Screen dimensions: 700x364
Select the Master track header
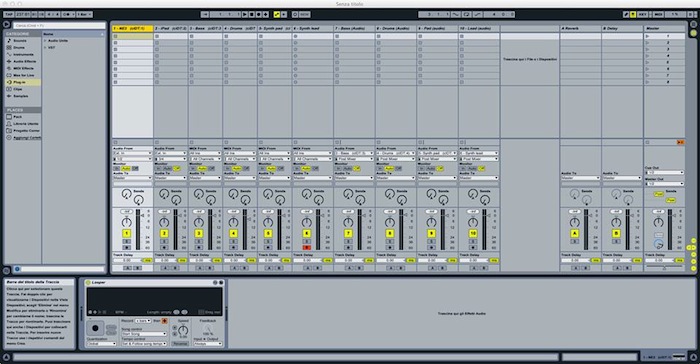coord(664,29)
